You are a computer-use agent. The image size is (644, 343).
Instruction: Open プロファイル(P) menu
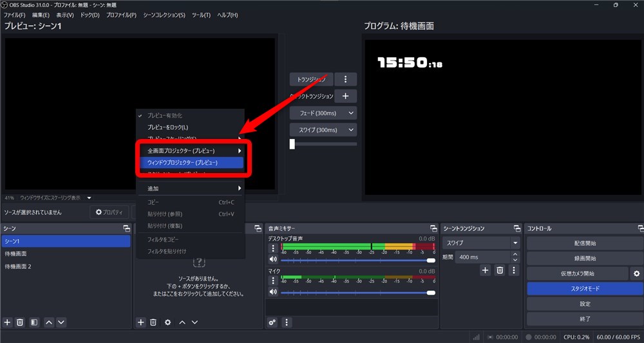[121, 15]
